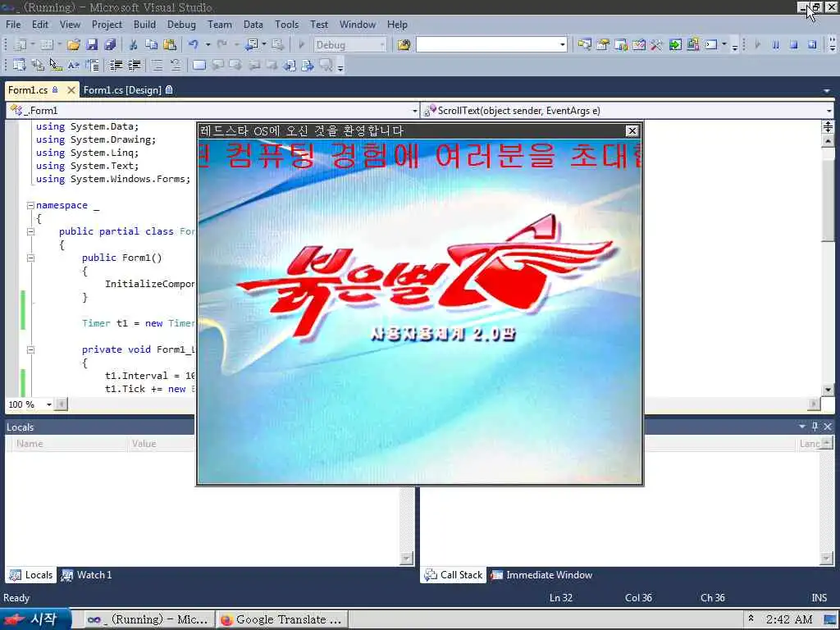Open the Team menu
The image size is (840, 630).
pyautogui.click(x=220, y=25)
